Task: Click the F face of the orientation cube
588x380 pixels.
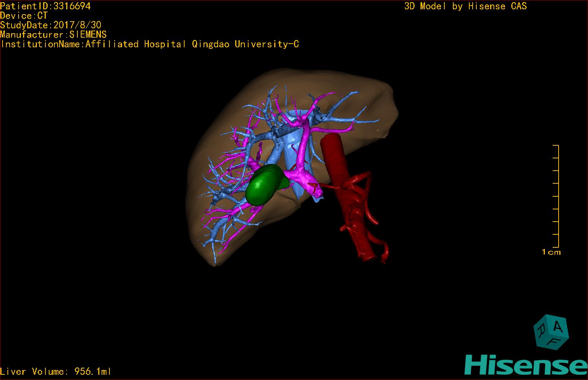Action: click(x=554, y=341)
